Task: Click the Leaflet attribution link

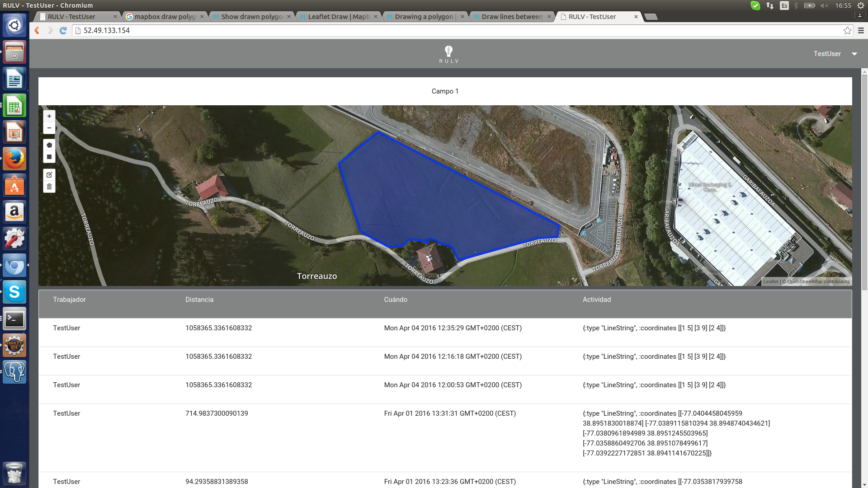Action: point(771,282)
